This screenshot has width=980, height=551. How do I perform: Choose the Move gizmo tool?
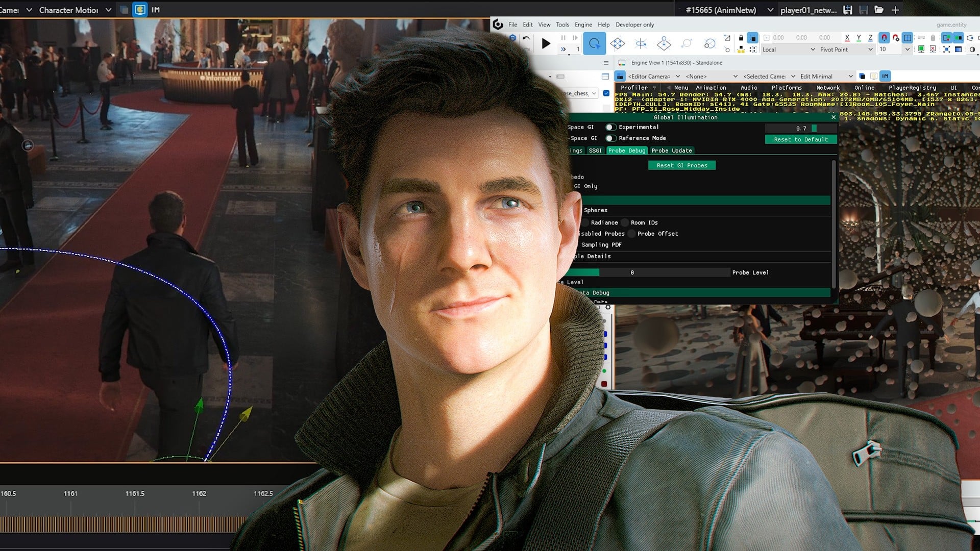pyautogui.click(x=618, y=43)
